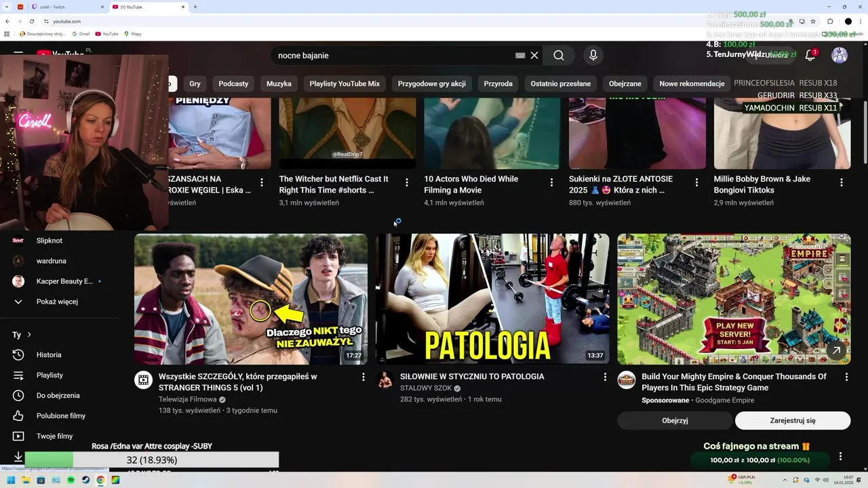868x488 pixels.
Task: Open the Gmail bookmark
Action: [80, 33]
